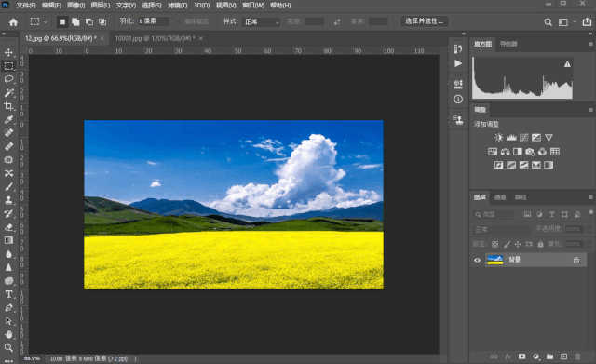Image resolution: width=596 pixels, height=364 pixels.
Task: Select the Lasso tool
Action: pos(8,79)
